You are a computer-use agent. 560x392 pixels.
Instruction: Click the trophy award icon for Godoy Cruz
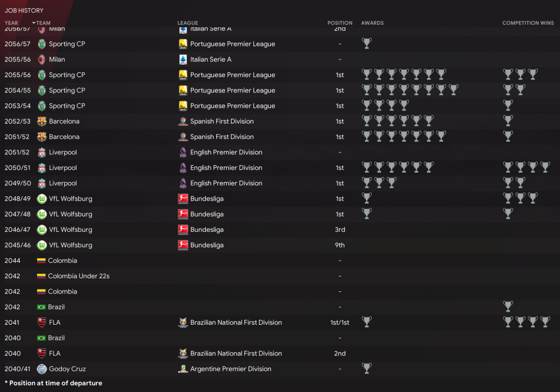click(x=367, y=368)
